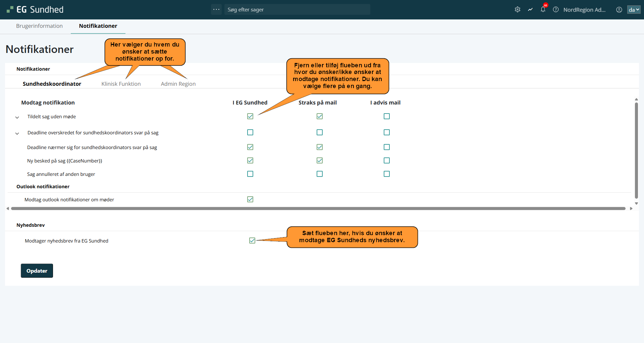The image size is (644, 343).
Task: Click the scroll-down arrow of notification list
Action: [636, 203]
